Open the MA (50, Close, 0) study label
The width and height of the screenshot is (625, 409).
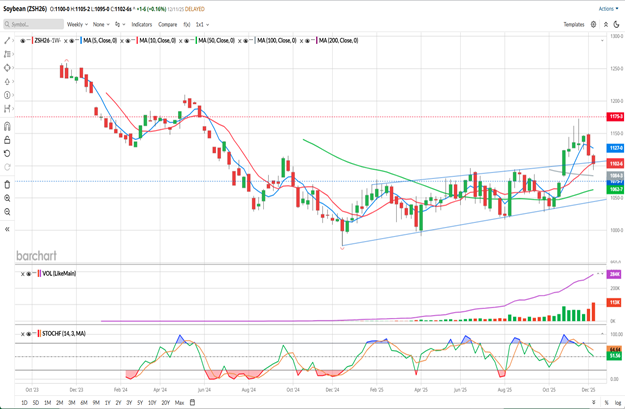click(217, 41)
